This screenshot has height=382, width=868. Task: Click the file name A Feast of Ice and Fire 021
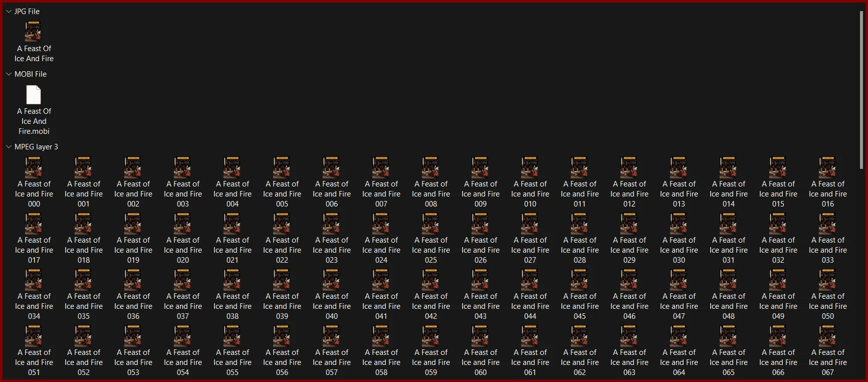coord(233,250)
